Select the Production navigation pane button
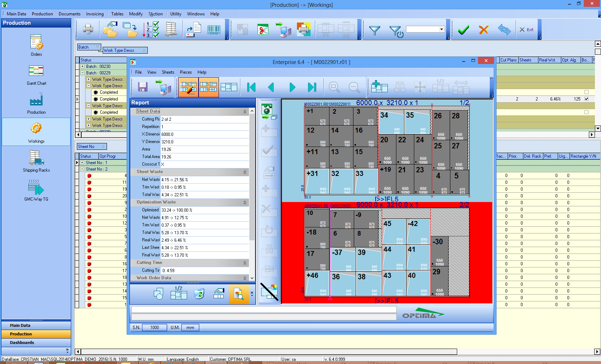The height and width of the screenshot is (364, 601). [x=36, y=334]
